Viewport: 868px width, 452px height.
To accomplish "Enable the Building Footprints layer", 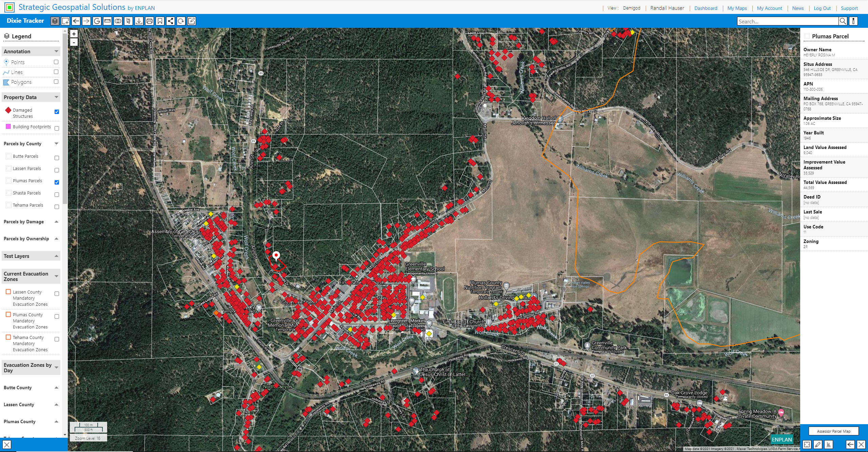I will (x=57, y=128).
